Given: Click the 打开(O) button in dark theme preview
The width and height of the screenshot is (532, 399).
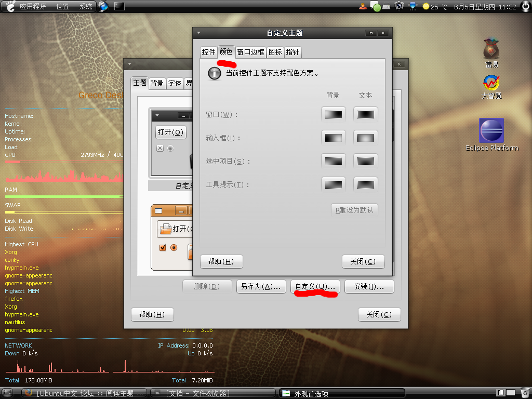Looking at the screenshot, I should 170,132.
